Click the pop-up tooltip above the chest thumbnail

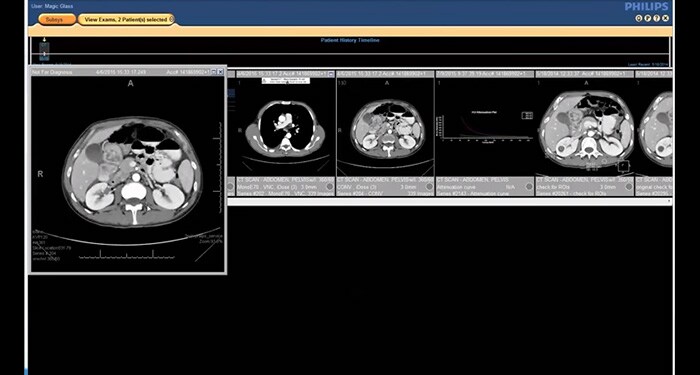pos(286,80)
